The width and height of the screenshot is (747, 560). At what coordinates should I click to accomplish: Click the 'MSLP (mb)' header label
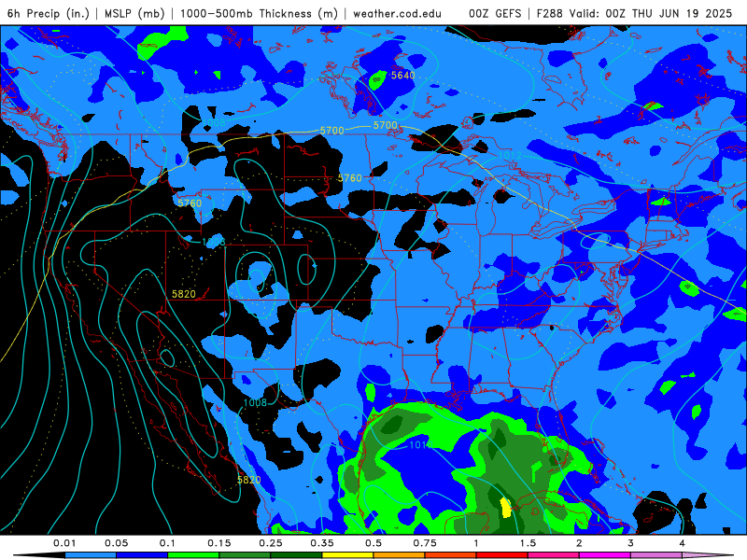click(x=134, y=13)
